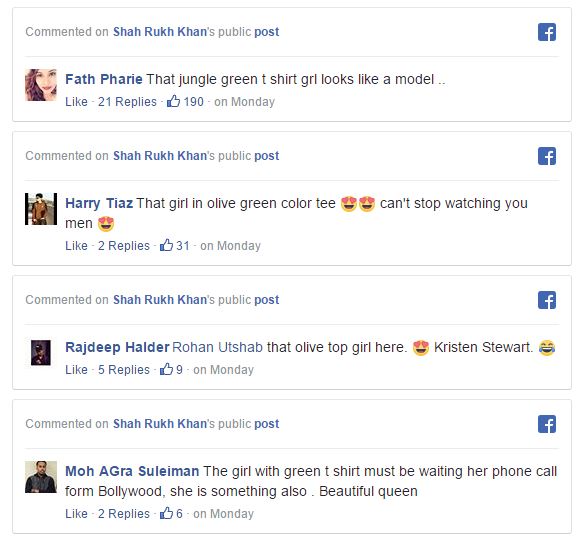
Task: Open Harry Tiaz's profile picture
Action: coord(41,209)
